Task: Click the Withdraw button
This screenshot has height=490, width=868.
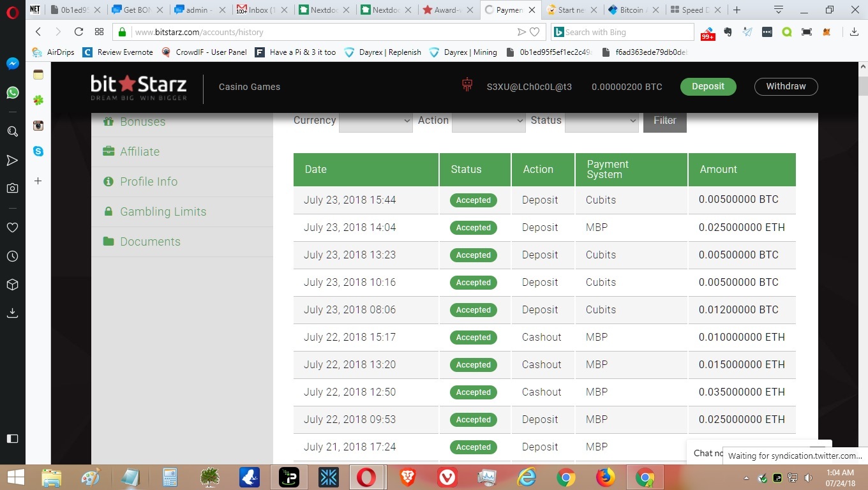Action: point(786,87)
